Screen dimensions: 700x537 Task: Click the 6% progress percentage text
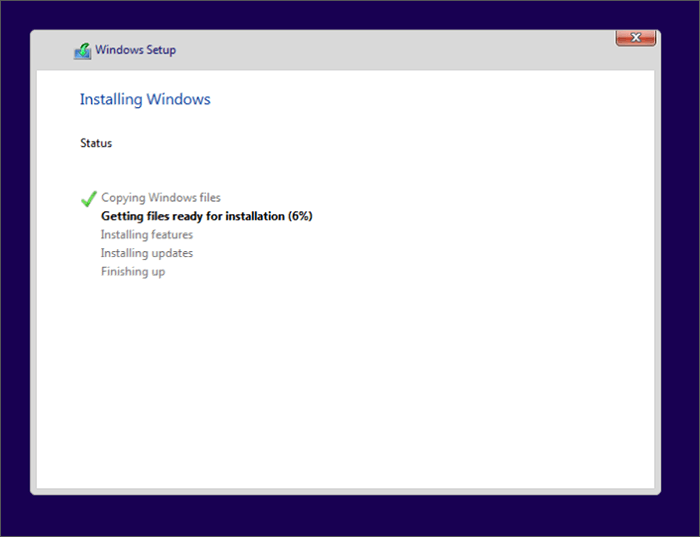pos(300,216)
